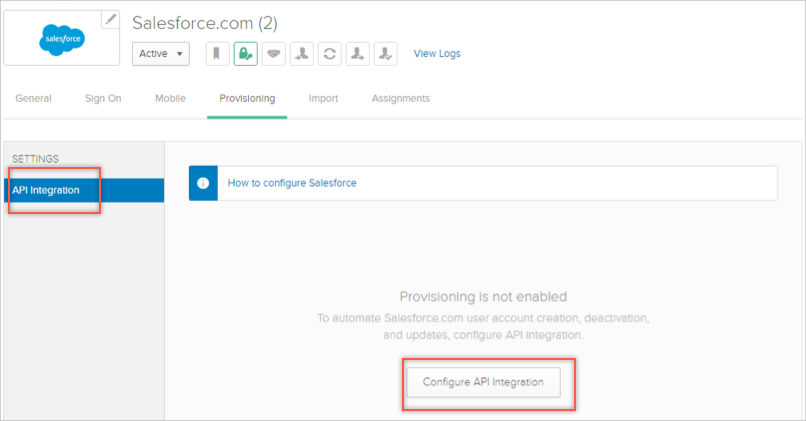Image resolution: width=806 pixels, height=421 pixels.
Task: Open How to configure Salesforce link
Action: click(292, 183)
